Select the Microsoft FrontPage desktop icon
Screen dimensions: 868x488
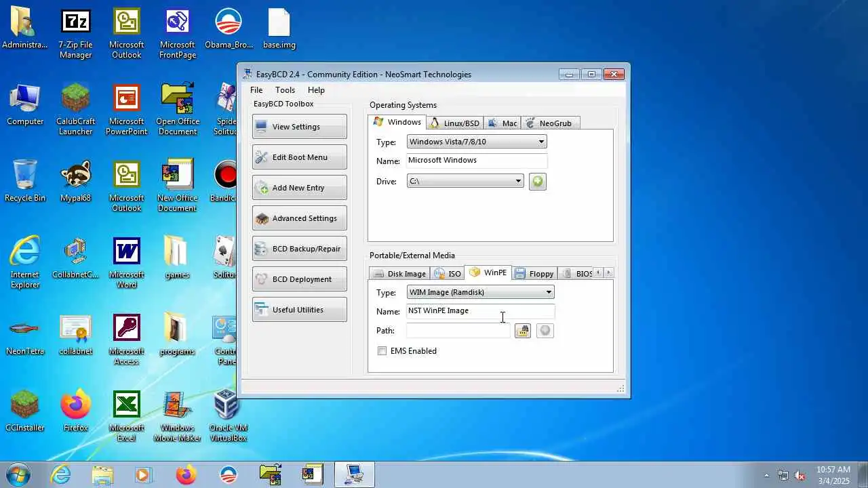[178, 34]
